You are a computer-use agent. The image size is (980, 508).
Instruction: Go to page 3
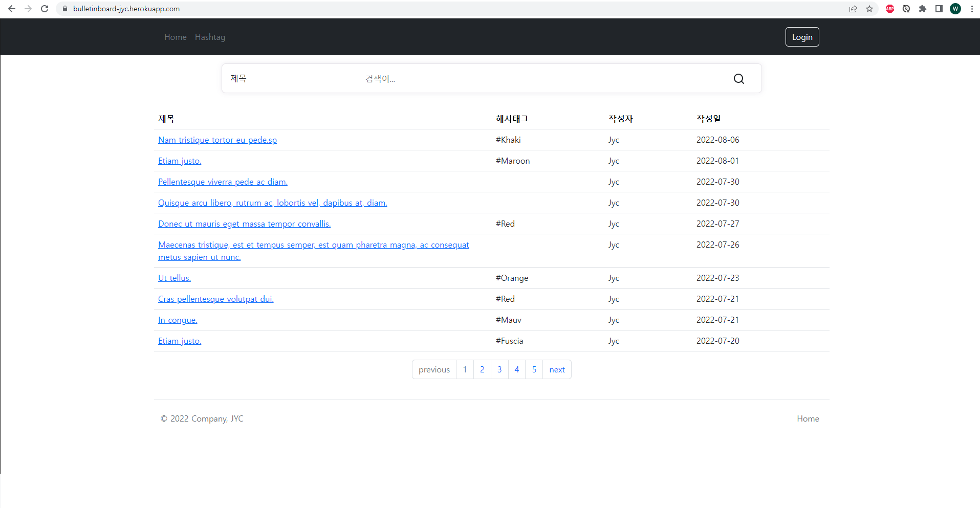point(499,369)
